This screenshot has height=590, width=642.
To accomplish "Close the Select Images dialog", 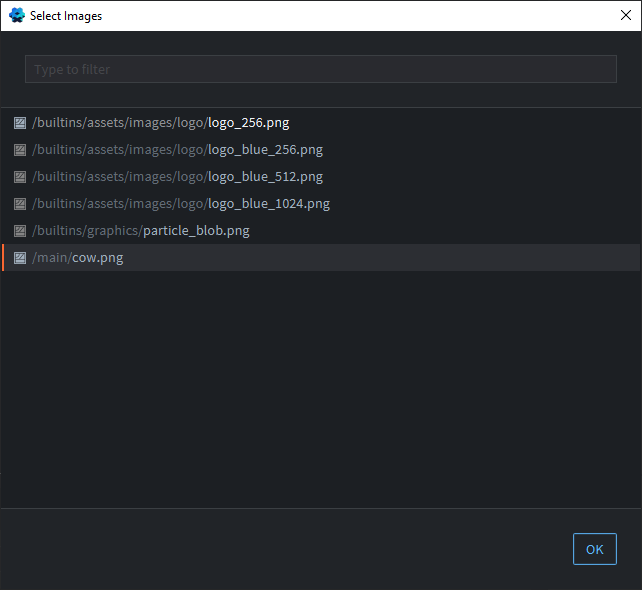I will pos(626,16).
